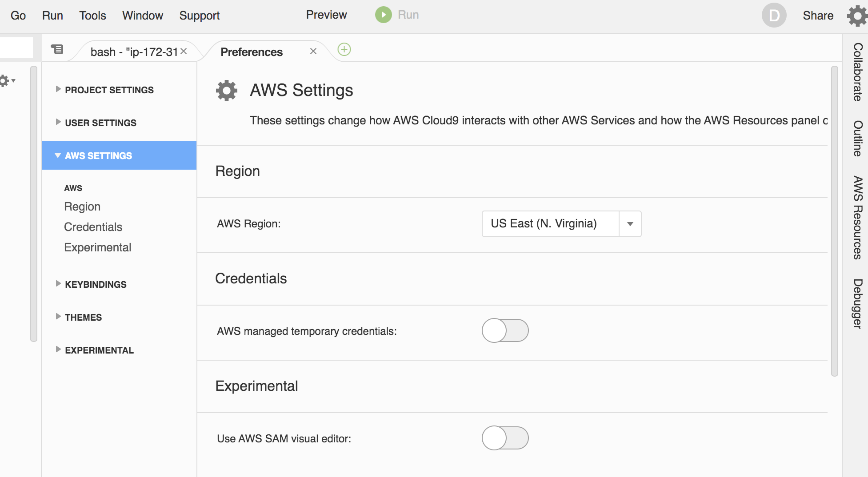Enable AWS managed temporary credentials

click(x=505, y=331)
